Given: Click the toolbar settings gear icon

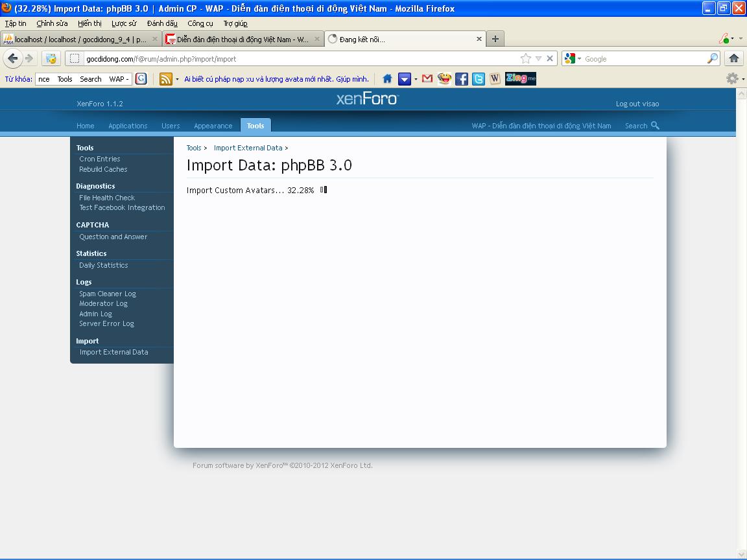Looking at the screenshot, I should coord(732,78).
